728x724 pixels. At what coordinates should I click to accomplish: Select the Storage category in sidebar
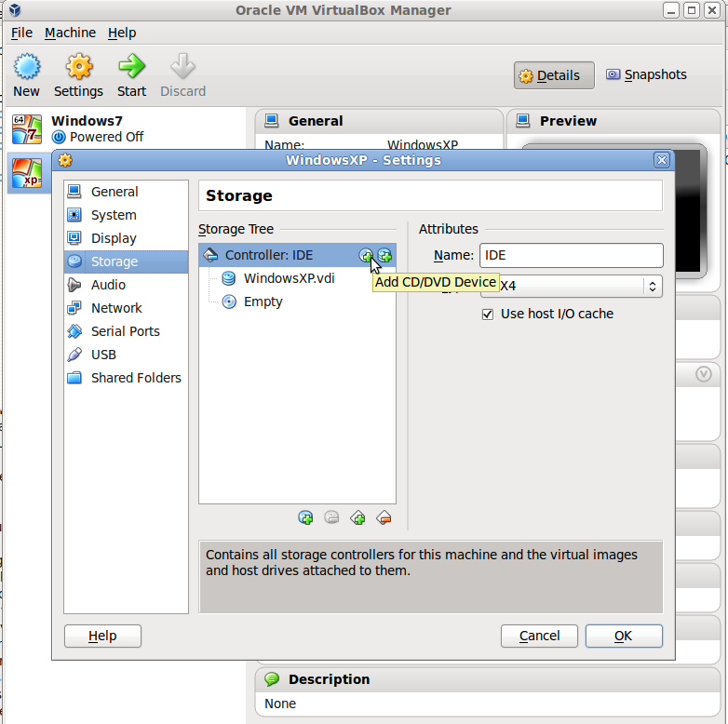(126, 261)
